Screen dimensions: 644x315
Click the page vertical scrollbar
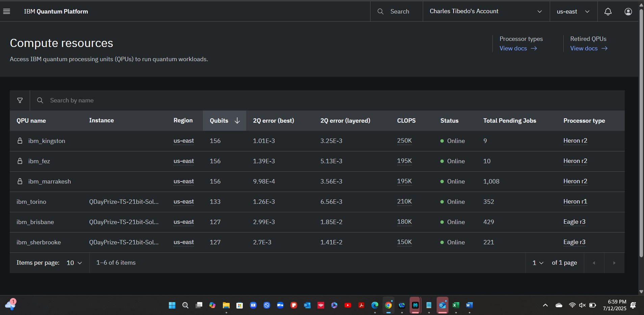point(641,133)
